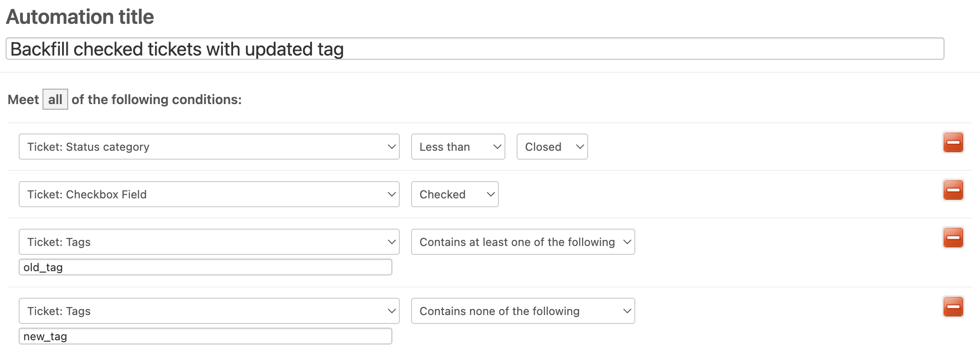Delete the new_tag tags condition
The height and width of the screenshot is (351, 980).
click(x=953, y=307)
